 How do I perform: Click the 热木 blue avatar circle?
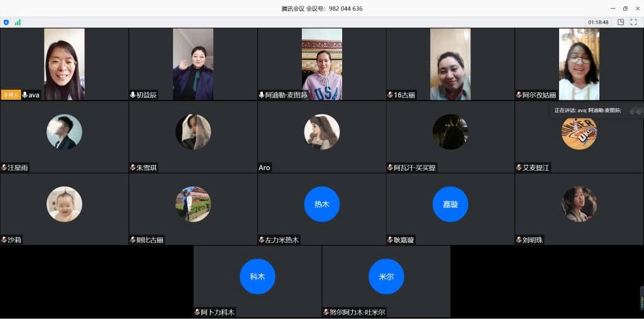pyautogui.click(x=321, y=204)
